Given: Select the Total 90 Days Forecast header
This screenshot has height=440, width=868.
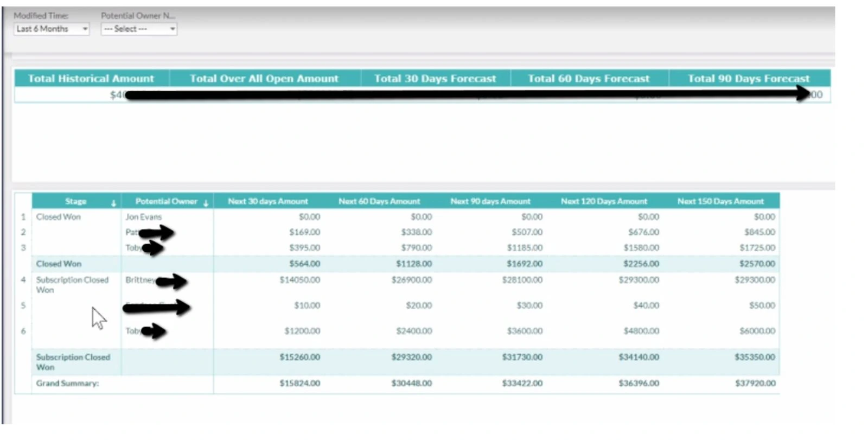Looking at the screenshot, I should (749, 79).
